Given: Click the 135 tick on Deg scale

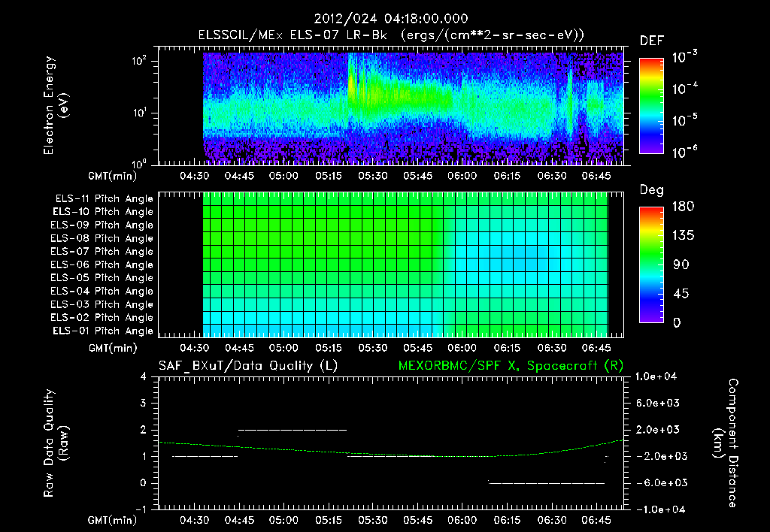Looking at the screenshot, I should coord(683,236).
